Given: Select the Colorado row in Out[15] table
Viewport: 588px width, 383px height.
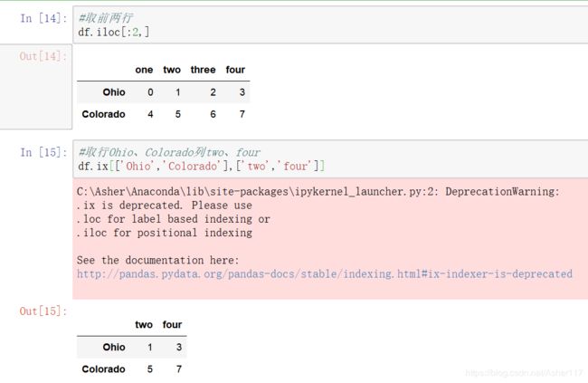Looking at the screenshot, I should coord(132,369).
